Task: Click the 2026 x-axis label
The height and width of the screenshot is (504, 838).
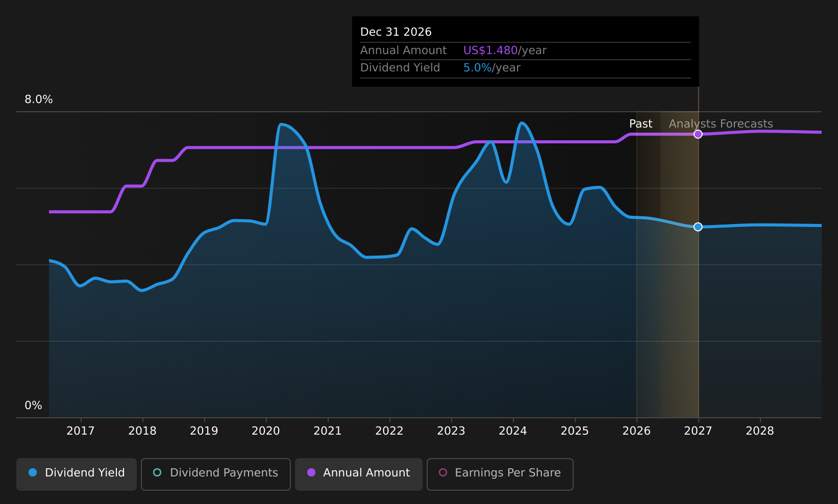Action: click(x=636, y=431)
